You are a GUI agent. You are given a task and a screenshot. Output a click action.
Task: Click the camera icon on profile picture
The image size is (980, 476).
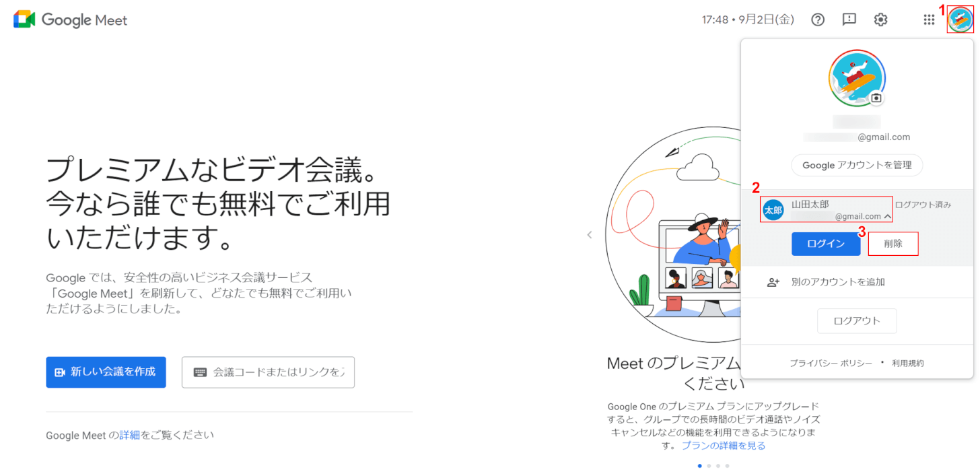pyautogui.click(x=876, y=98)
